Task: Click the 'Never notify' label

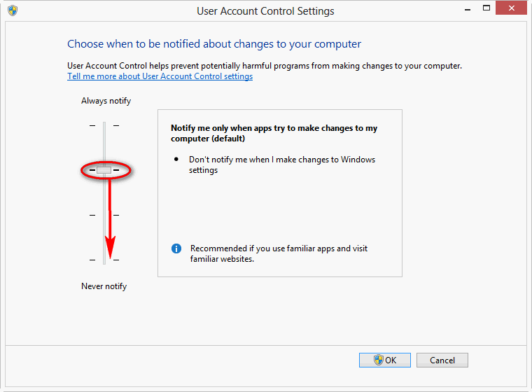Action: (104, 286)
